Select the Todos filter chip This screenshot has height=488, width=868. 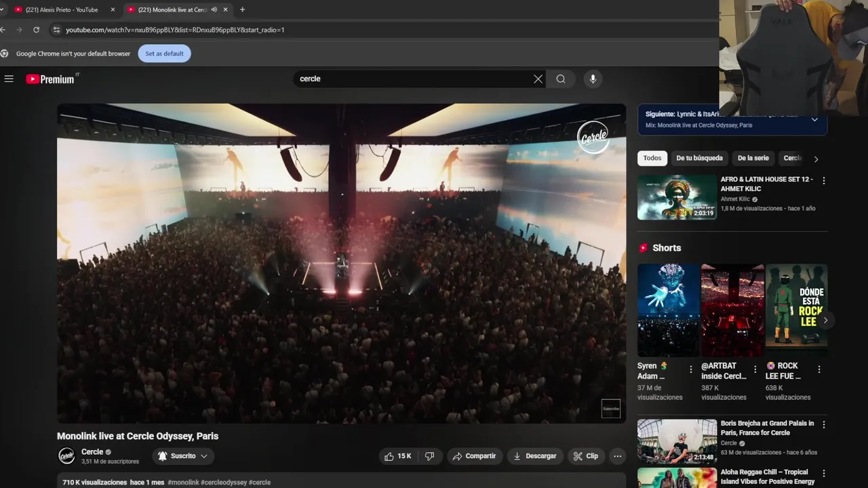point(652,158)
